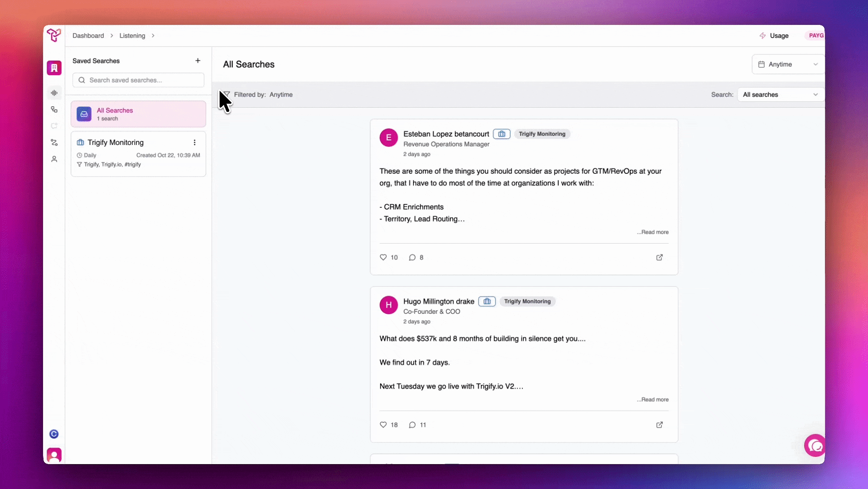Click briefcase badge next to Hugo's name
The width and height of the screenshot is (868, 489).
pyautogui.click(x=487, y=302)
